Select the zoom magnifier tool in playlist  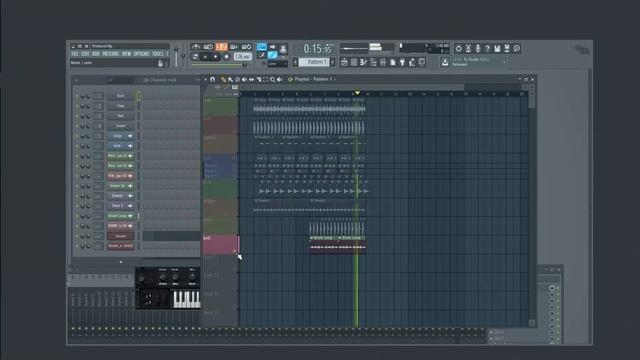(272, 80)
